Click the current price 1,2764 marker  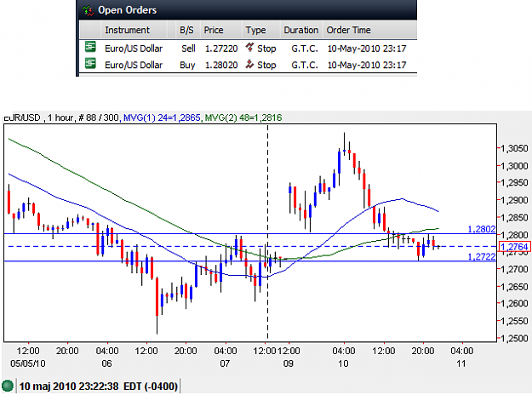514,247
